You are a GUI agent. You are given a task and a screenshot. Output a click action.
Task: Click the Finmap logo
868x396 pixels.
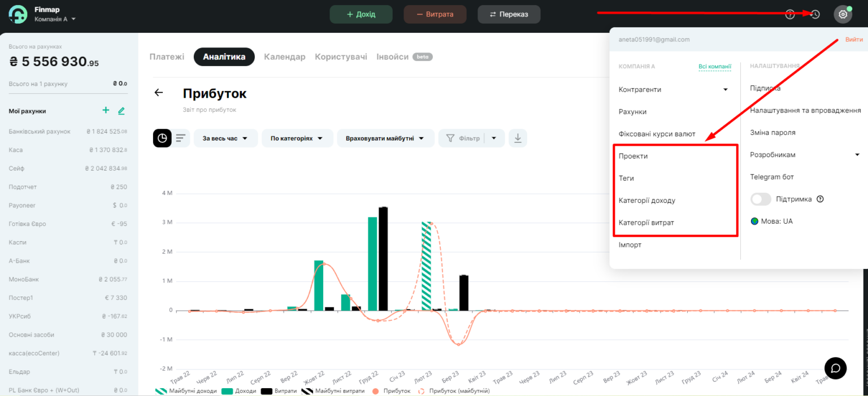(x=17, y=14)
